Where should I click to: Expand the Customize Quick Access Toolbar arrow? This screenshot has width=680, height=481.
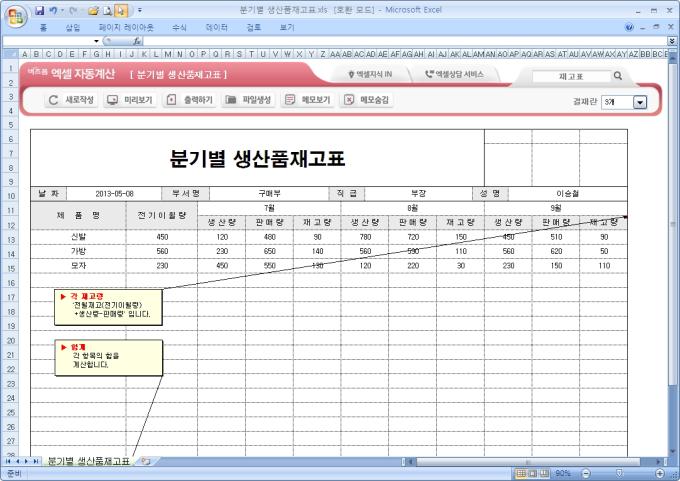click(x=140, y=10)
